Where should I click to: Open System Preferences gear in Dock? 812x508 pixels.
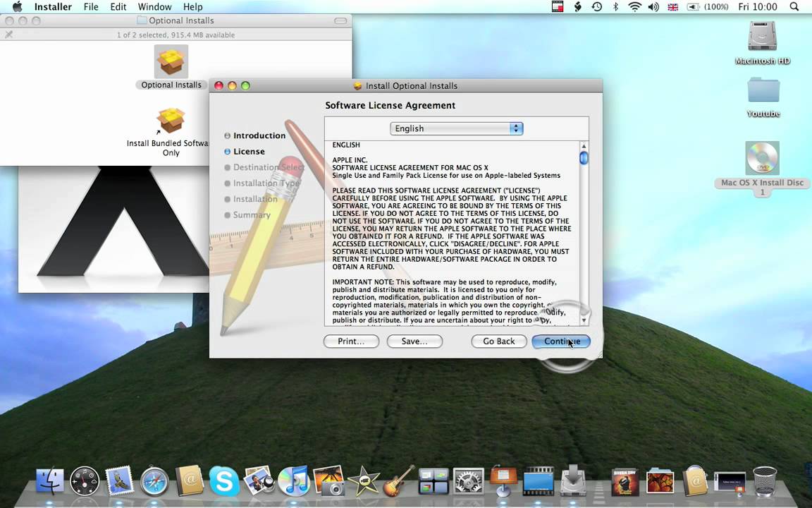click(x=468, y=480)
